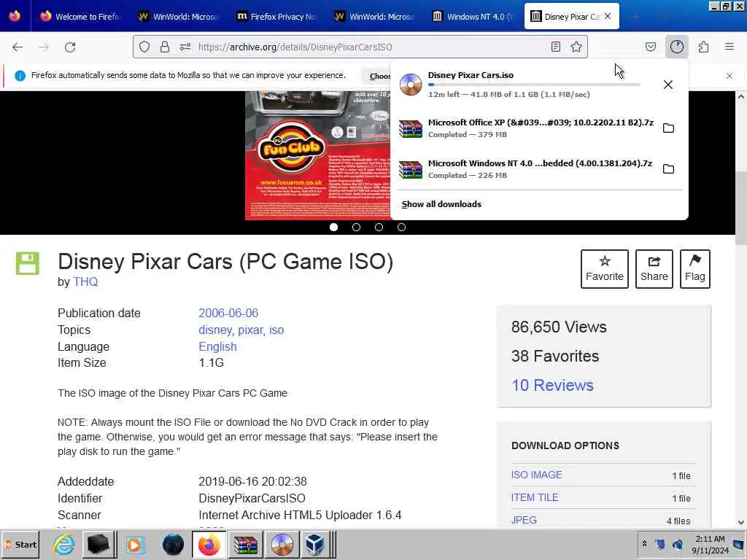Switch to the first WinWorld Microsoft tab

(x=178, y=17)
